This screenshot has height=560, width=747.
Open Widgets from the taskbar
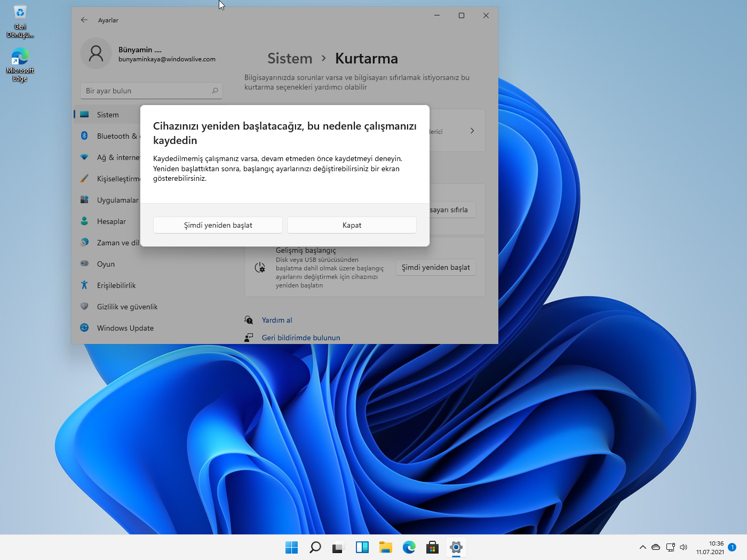pyautogui.click(x=362, y=547)
